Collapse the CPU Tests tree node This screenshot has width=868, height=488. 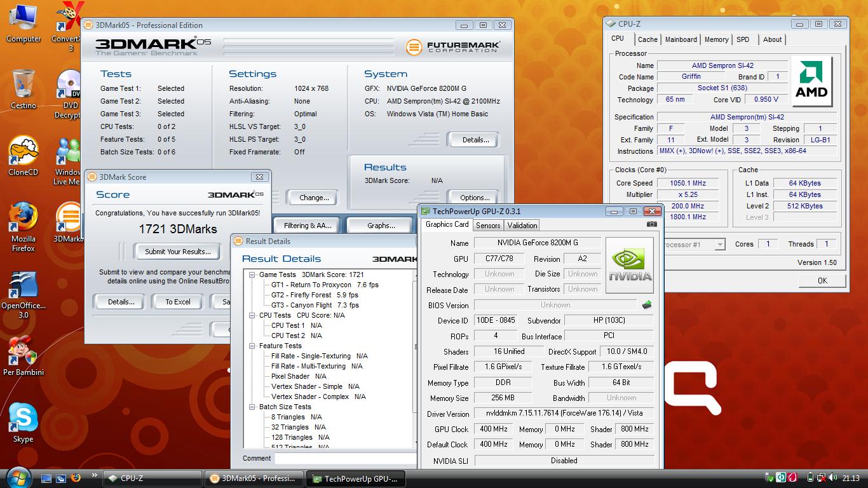252,315
